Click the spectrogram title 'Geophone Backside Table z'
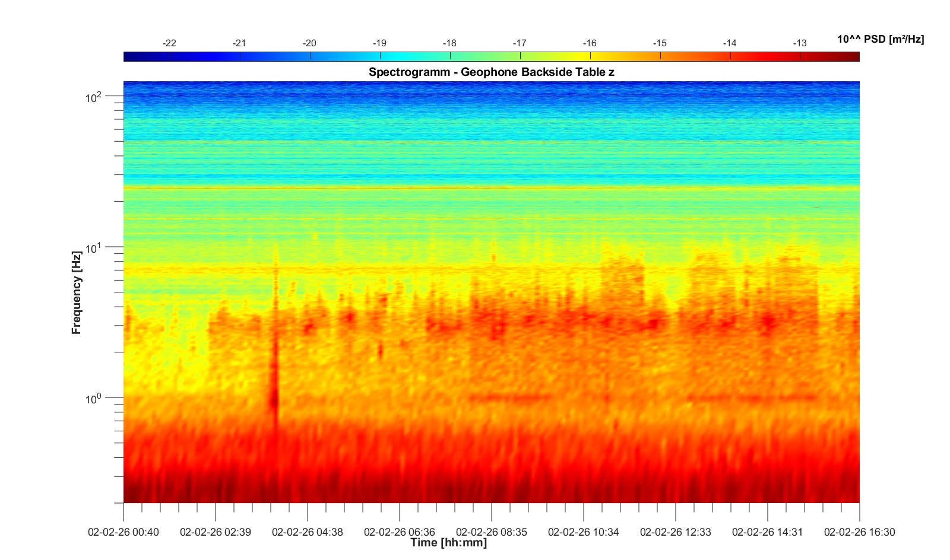Viewport: 950px width, 560px height. (491, 72)
